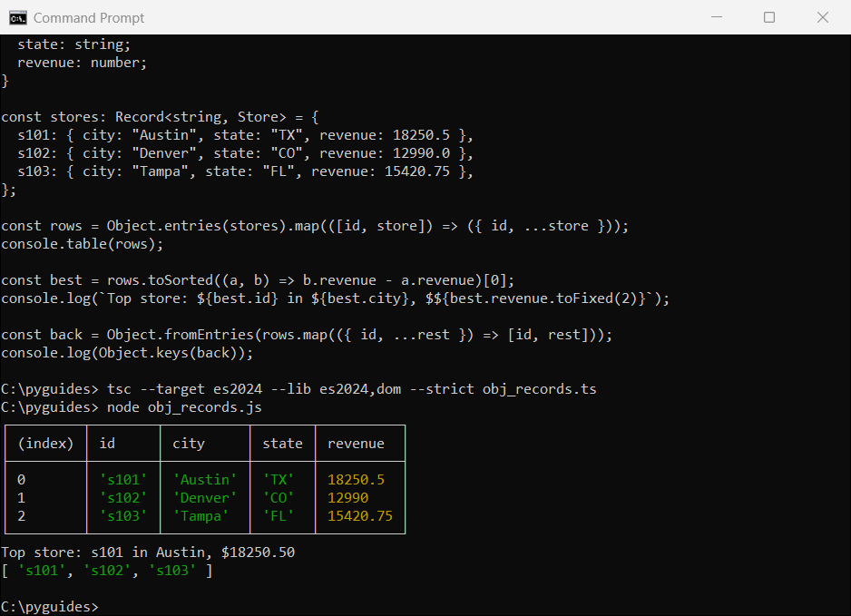The height and width of the screenshot is (616, 851).
Task: Click the 'Denver' city cell
Action: pos(205,498)
